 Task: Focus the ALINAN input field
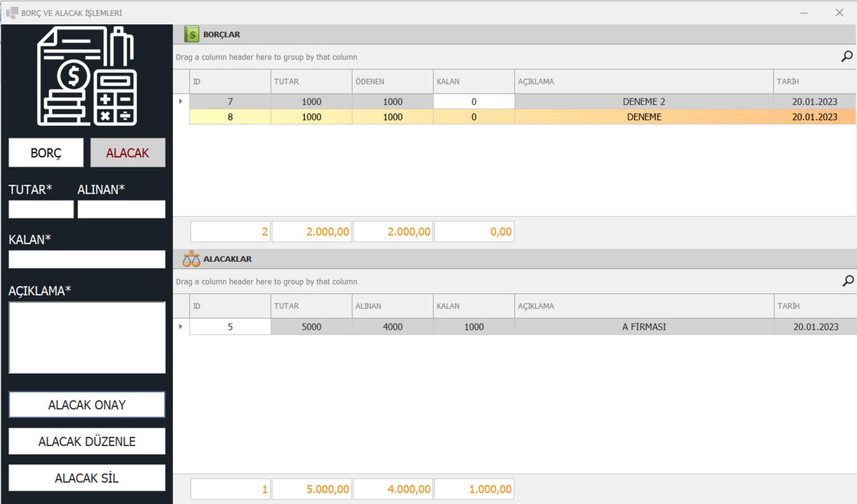point(121,209)
